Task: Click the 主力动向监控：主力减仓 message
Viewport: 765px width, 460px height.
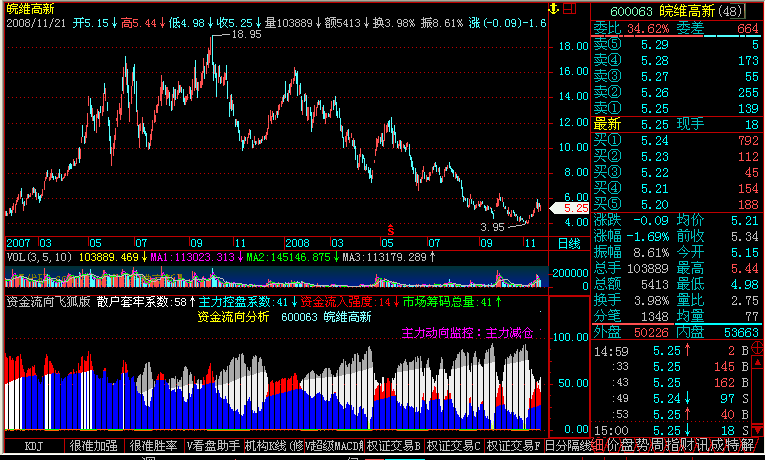Action: (467, 333)
